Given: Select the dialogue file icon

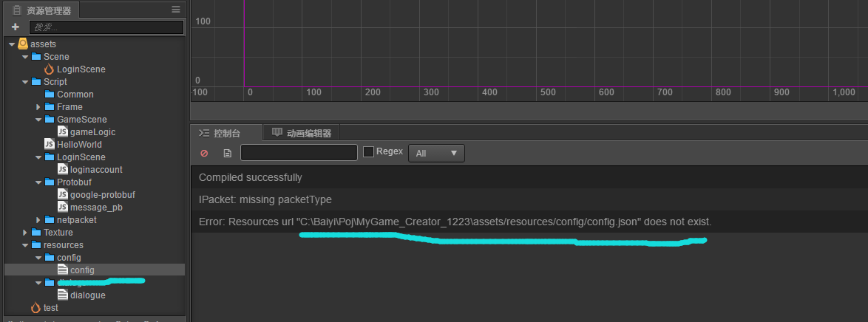Looking at the screenshot, I should (x=63, y=295).
